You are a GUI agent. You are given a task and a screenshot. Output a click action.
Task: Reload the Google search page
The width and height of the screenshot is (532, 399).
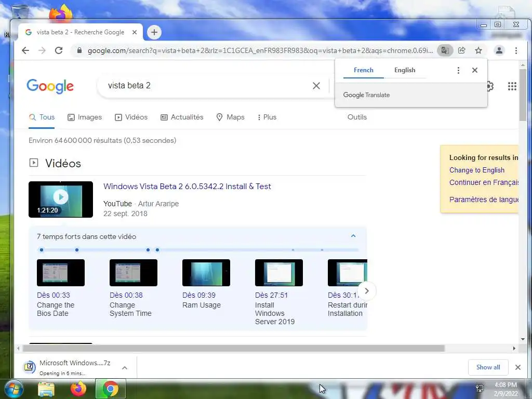tap(59, 50)
